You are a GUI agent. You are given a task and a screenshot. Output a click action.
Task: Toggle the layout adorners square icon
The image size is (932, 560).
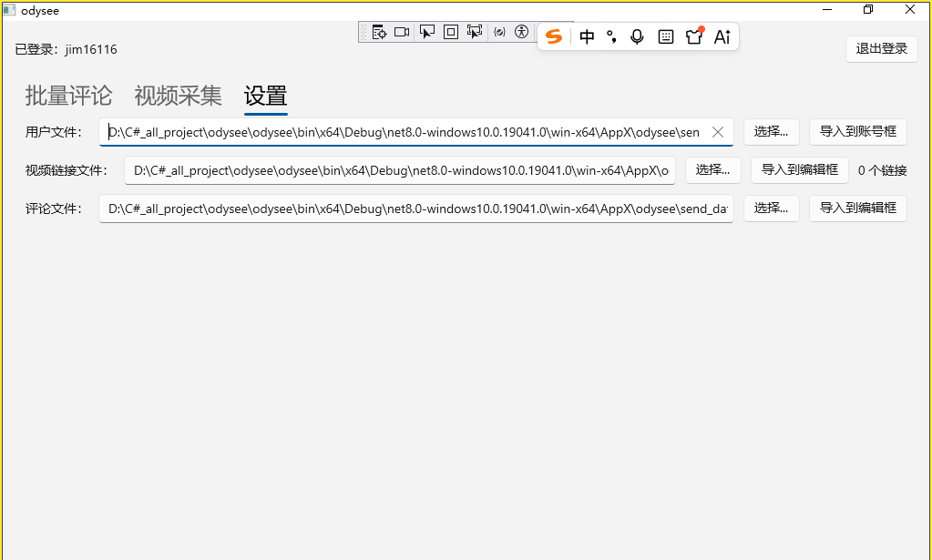(x=450, y=32)
